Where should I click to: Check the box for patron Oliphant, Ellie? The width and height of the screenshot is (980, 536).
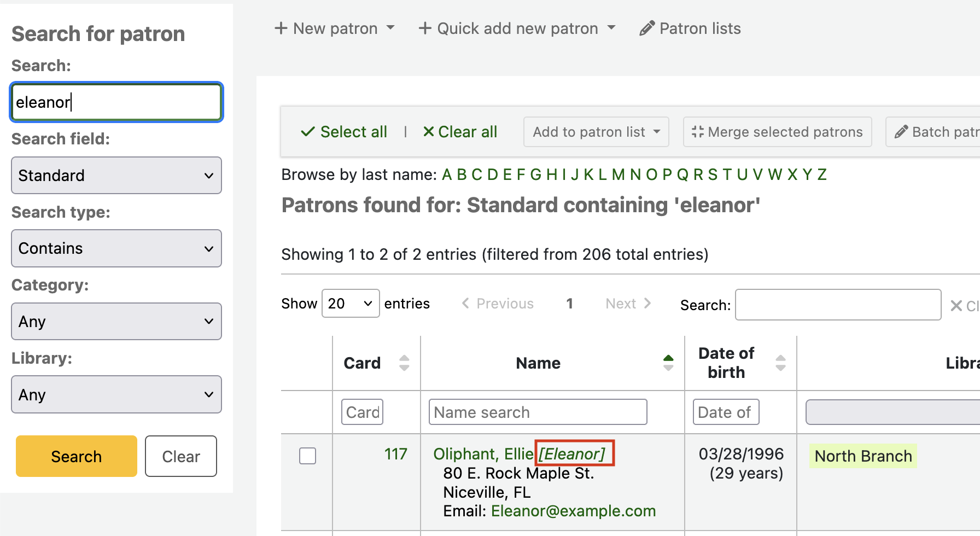tap(307, 456)
